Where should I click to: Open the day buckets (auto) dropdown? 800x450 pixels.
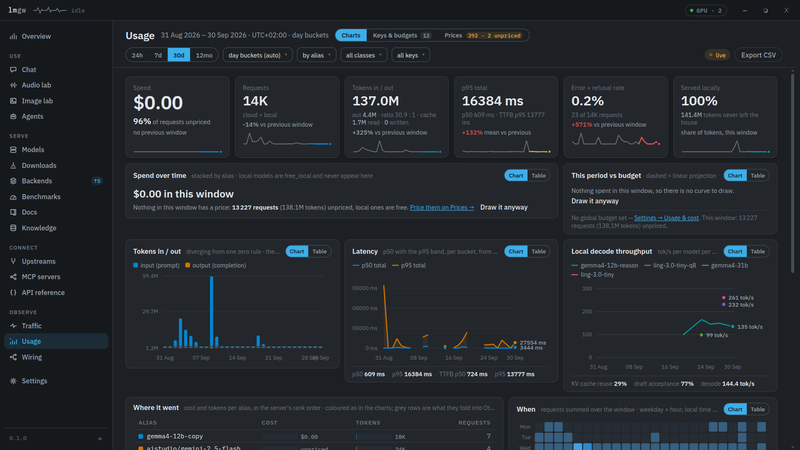(258, 55)
